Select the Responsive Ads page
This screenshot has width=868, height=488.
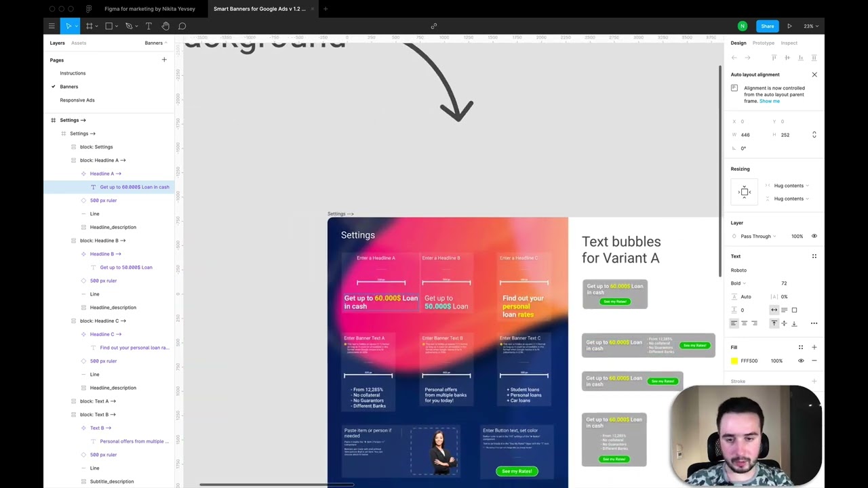(x=77, y=100)
